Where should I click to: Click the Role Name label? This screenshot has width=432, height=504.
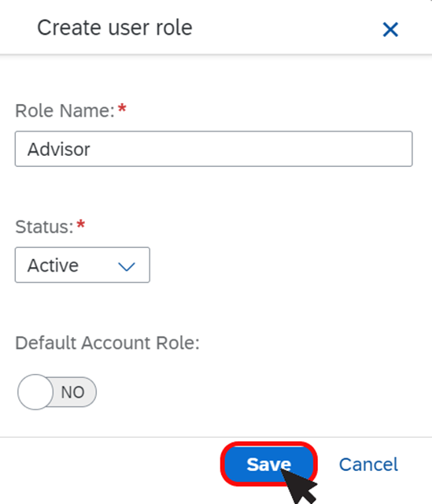(65, 111)
